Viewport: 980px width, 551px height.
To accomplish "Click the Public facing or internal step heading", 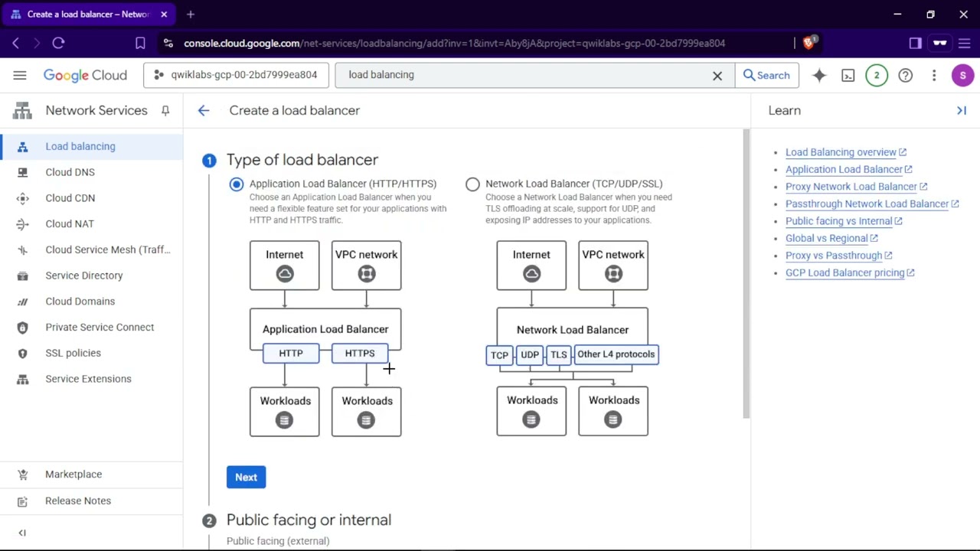I will (x=309, y=520).
